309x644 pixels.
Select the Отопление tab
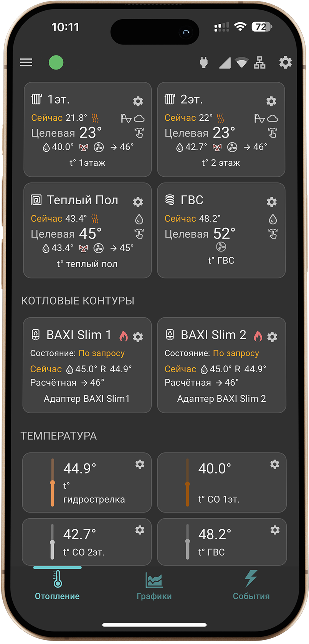(58, 586)
